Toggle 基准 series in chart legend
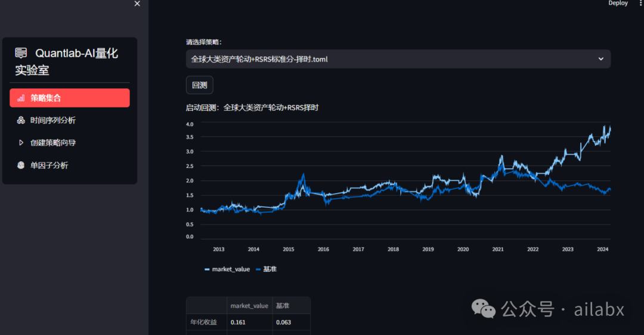Screen dimensions: 644x335 coord(266,269)
